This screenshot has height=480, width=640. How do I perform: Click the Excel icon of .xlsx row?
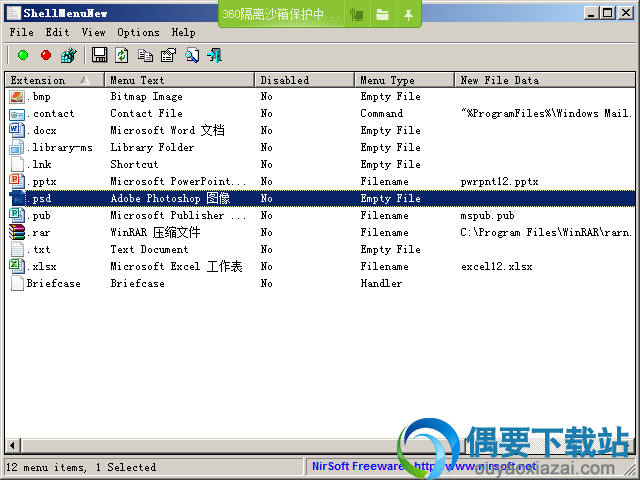click(17, 267)
